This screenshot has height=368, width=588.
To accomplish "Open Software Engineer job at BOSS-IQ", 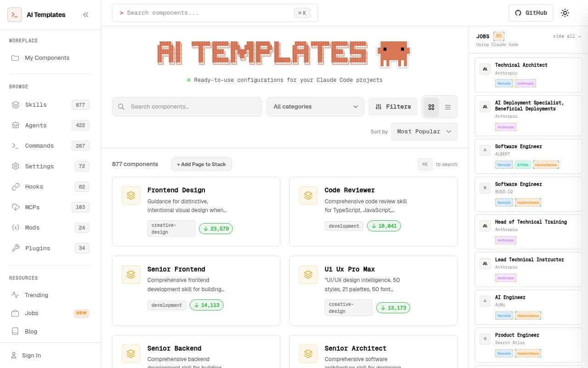I will [x=528, y=194].
